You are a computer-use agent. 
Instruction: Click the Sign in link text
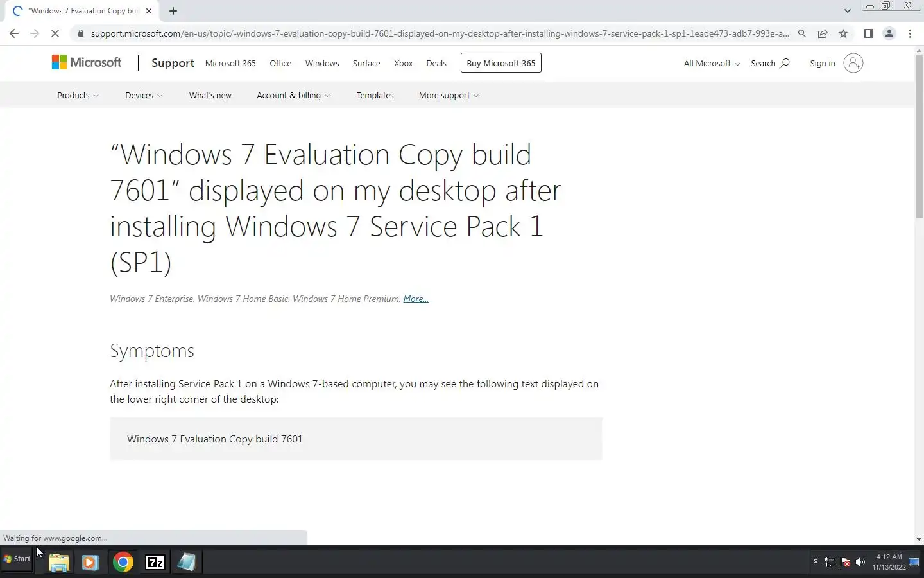coord(823,63)
